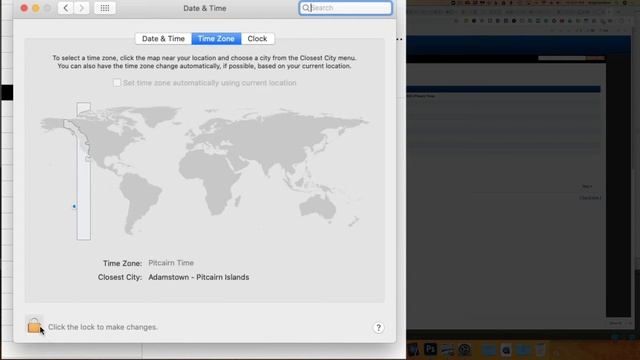Screen dimensions: 640x360
Task: Minimize the Date & Time window
Action: point(36,8)
